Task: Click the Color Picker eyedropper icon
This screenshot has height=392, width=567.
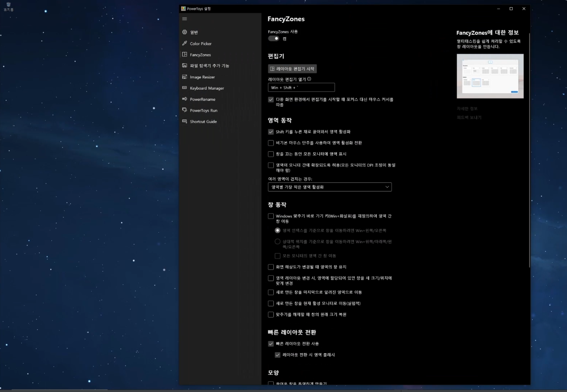Action: tap(185, 43)
